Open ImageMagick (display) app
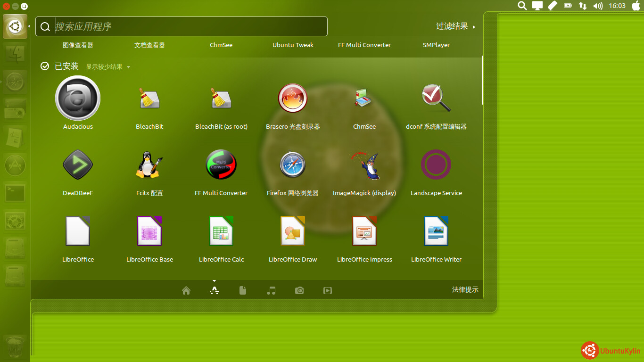644x362 pixels. [364, 165]
